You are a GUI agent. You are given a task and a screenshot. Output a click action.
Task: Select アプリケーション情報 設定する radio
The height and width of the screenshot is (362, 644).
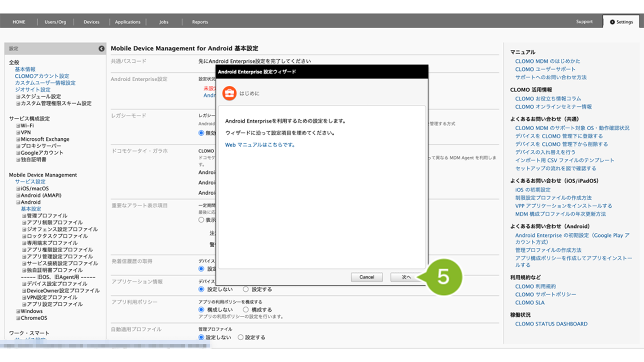[246, 289]
